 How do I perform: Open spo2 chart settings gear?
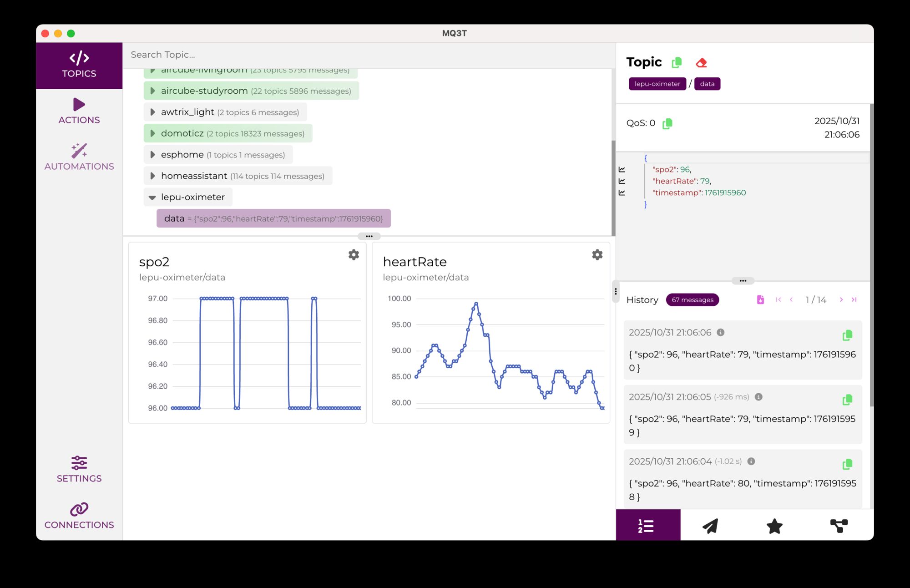(x=354, y=255)
